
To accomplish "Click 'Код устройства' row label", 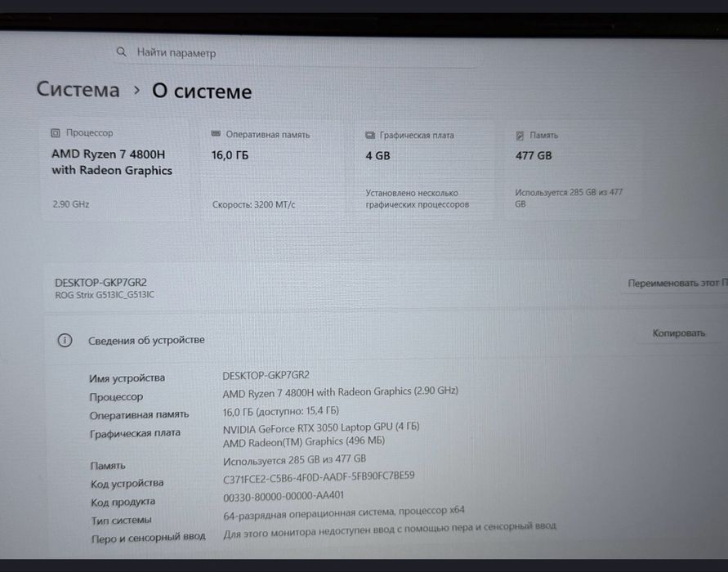I will coord(127,483).
